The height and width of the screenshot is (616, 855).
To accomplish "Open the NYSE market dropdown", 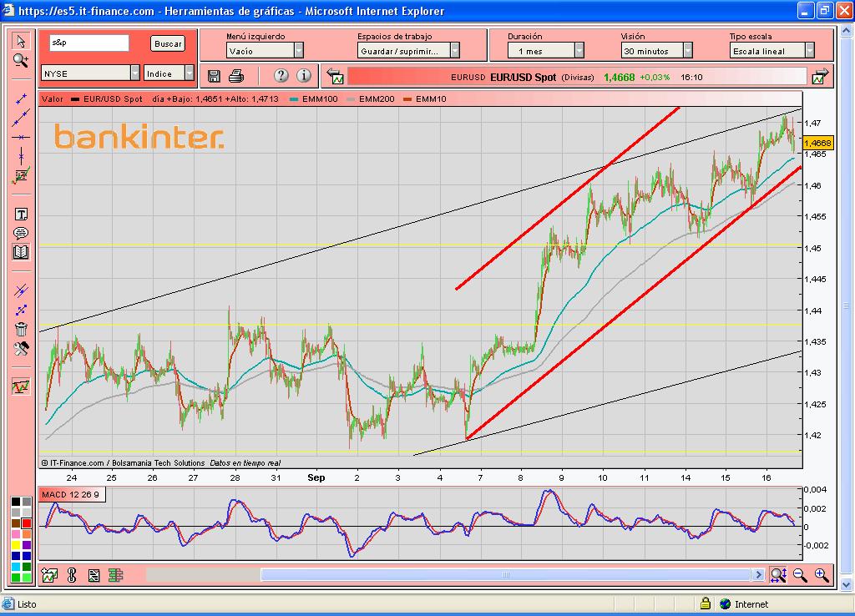I will coord(134,73).
